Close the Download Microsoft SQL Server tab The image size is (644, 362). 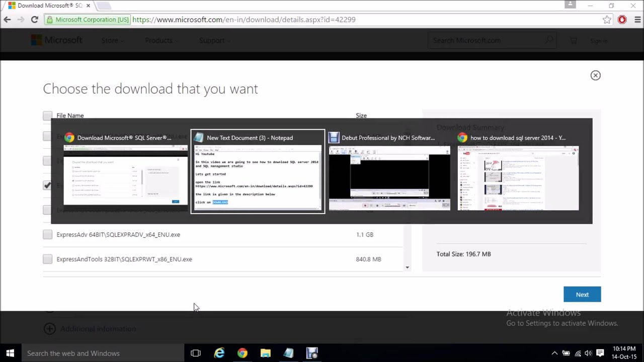[x=88, y=6]
